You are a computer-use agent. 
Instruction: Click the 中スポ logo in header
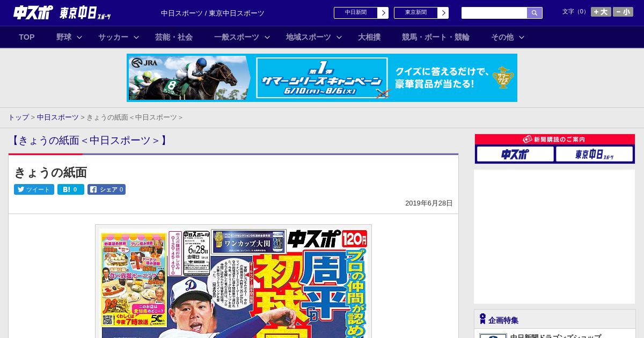(33, 12)
